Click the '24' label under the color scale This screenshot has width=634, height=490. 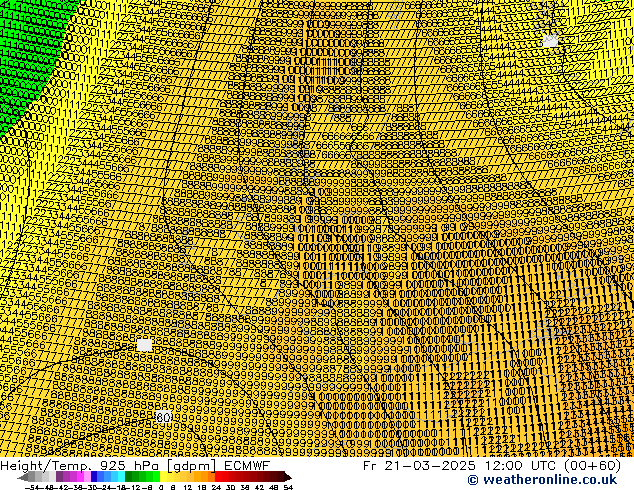(x=216, y=487)
